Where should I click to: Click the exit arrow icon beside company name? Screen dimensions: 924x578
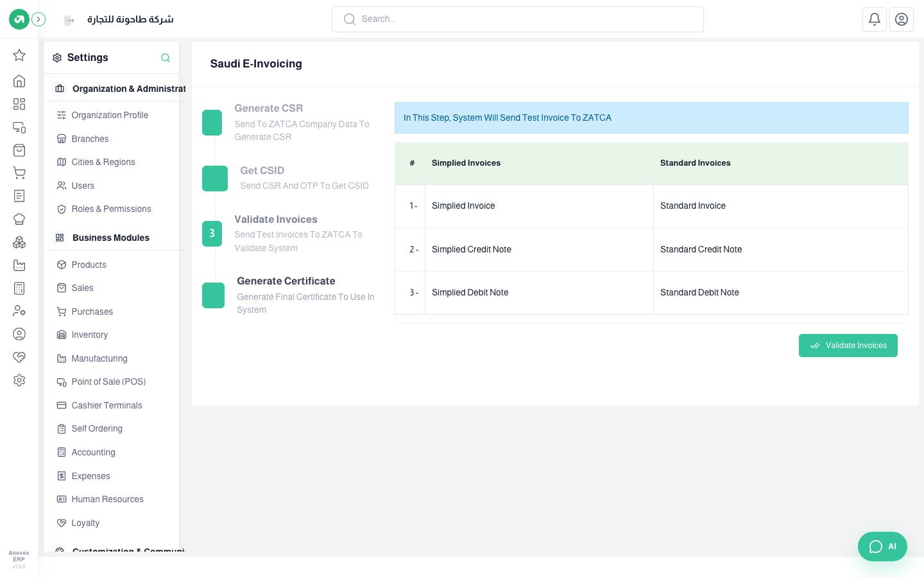click(x=69, y=21)
